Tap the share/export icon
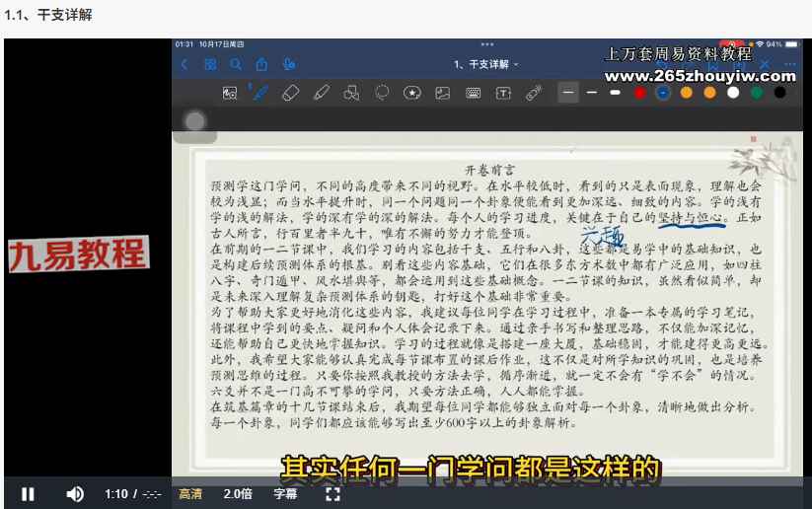812x509 pixels. [x=262, y=64]
